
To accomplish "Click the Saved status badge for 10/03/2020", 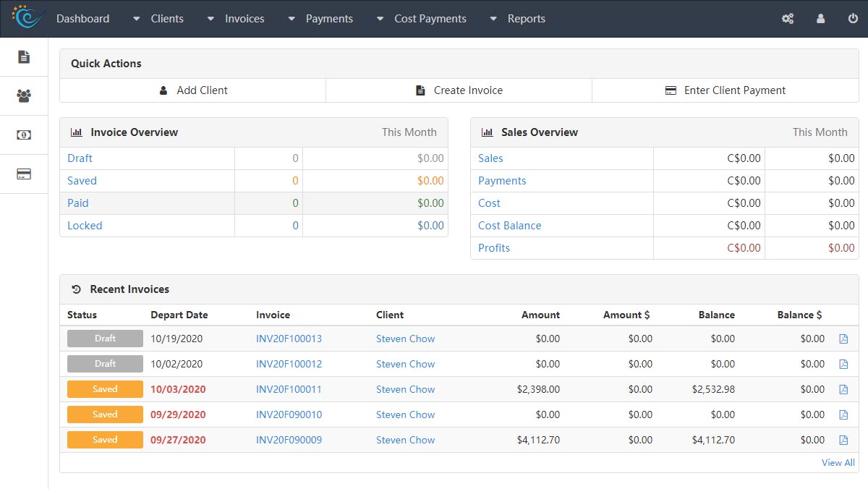I will coord(105,389).
